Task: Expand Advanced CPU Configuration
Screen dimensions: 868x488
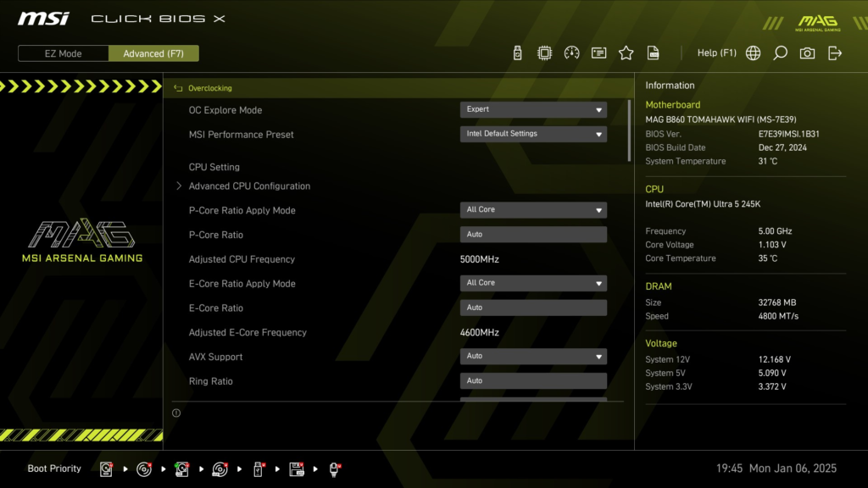Action: [x=248, y=186]
